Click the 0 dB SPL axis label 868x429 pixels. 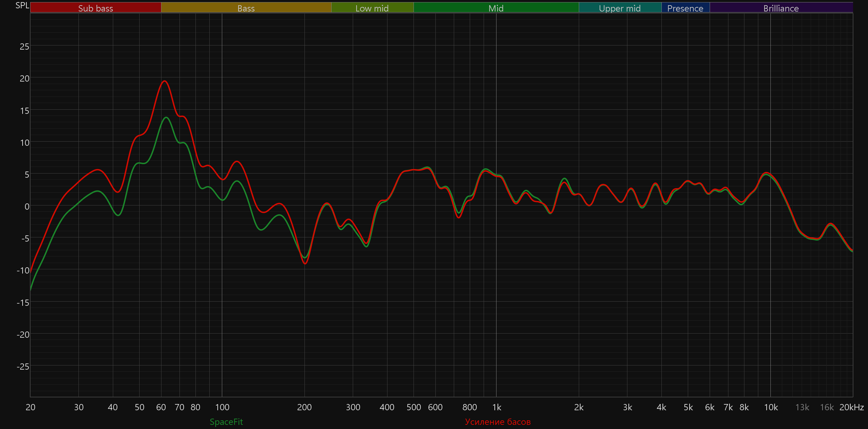pos(27,207)
